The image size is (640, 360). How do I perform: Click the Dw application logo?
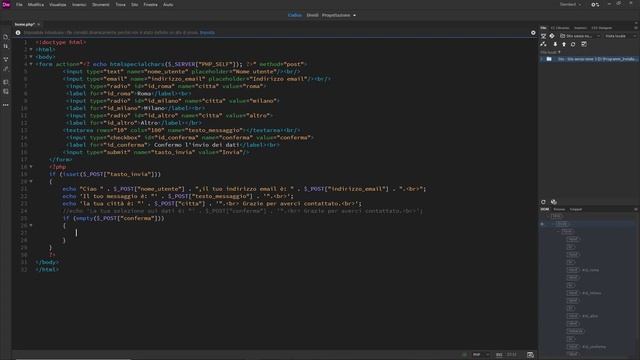point(6,4)
